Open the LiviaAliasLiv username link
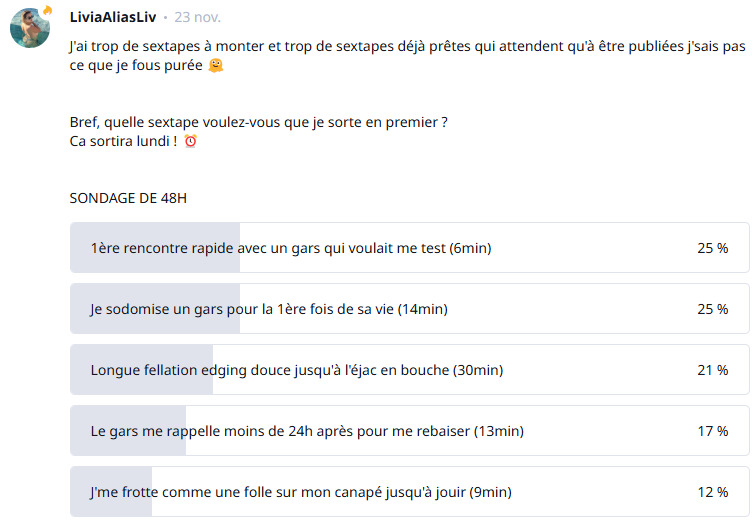756x526 pixels. [113, 17]
